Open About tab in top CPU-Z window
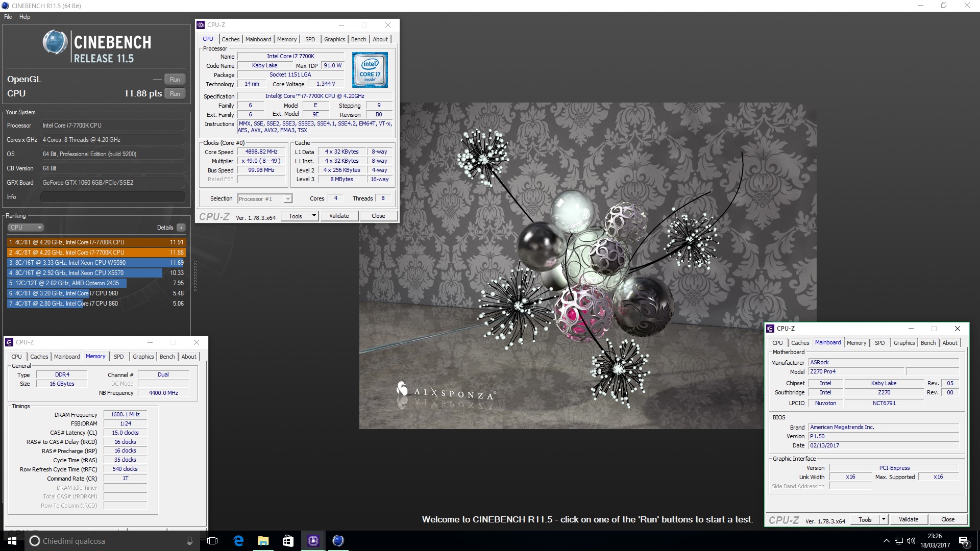 pyautogui.click(x=380, y=39)
